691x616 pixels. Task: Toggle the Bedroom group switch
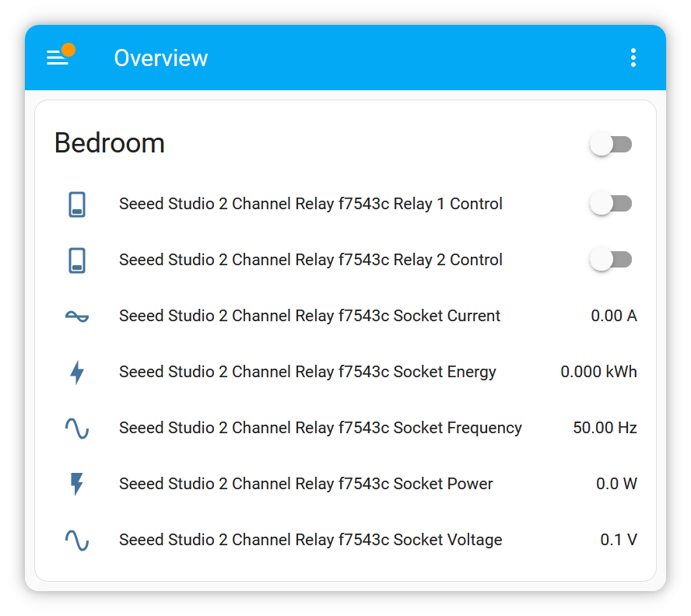point(611,144)
